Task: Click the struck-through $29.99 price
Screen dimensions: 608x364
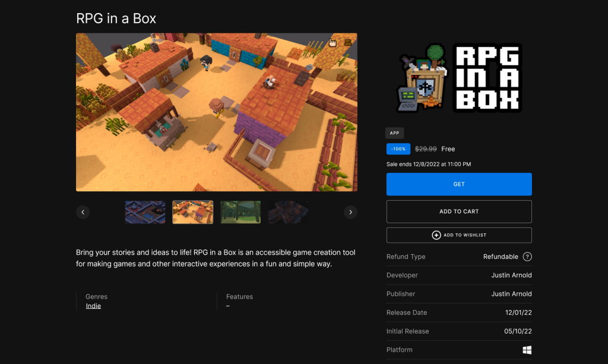Action: [x=425, y=149]
